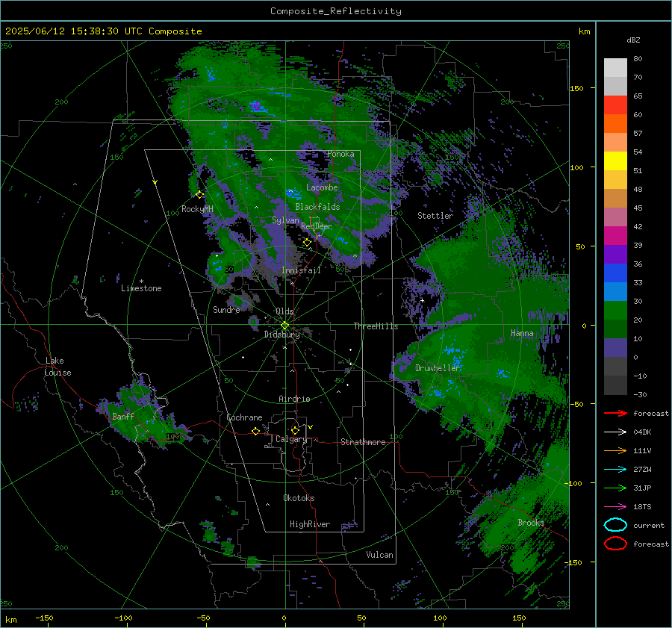
Task: Click the Airdrie city label
Action: coord(294,399)
